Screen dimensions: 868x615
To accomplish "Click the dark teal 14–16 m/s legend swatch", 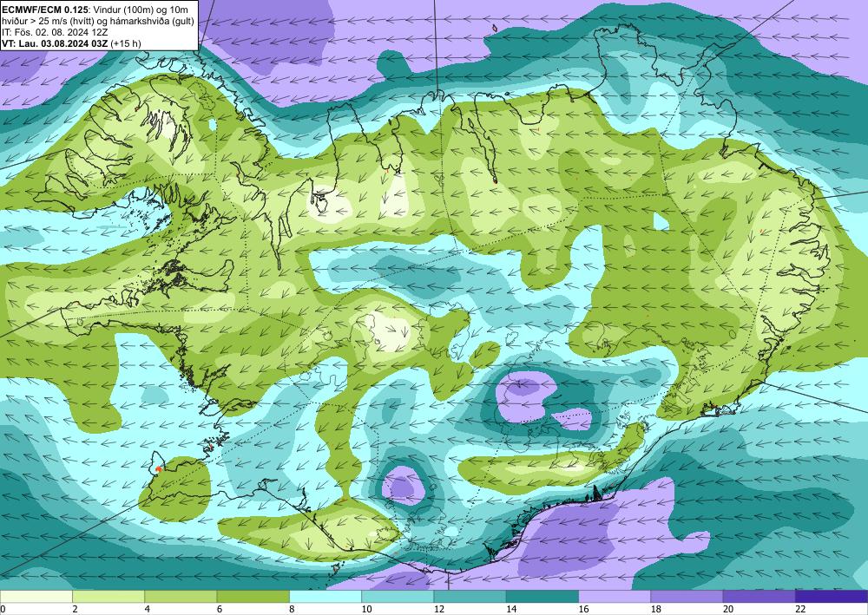I will click(x=542, y=596).
